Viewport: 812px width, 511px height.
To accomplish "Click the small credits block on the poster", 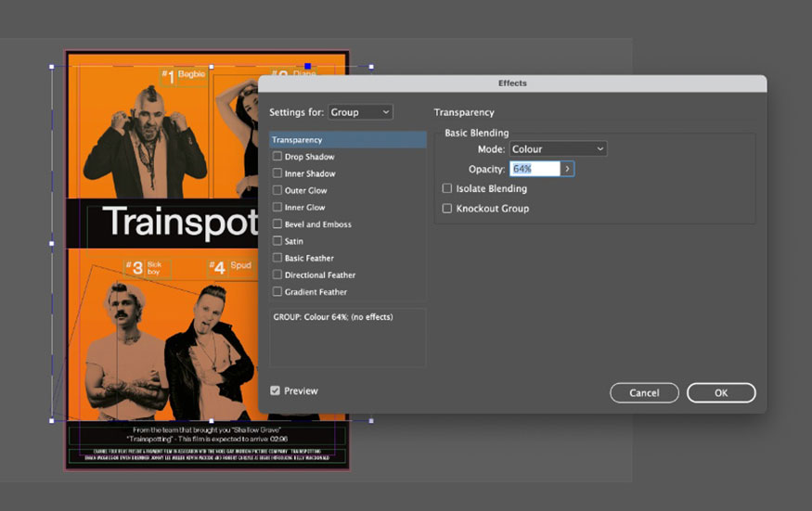I will (207, 454).
